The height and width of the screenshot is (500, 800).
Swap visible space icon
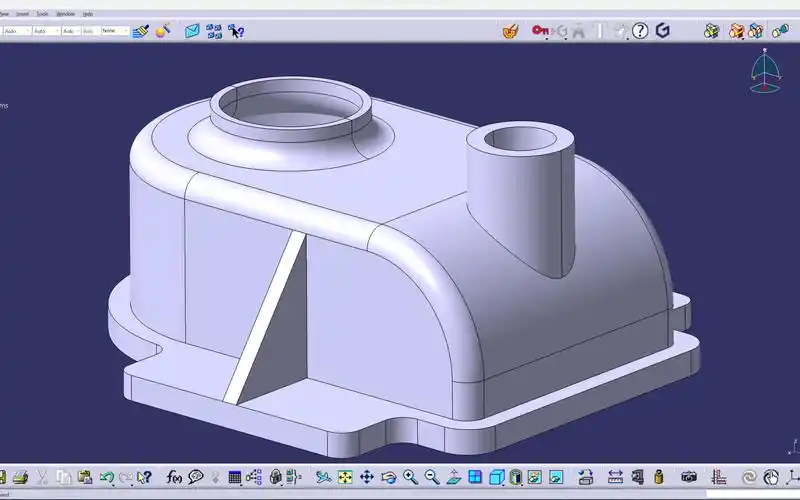tap(556, 477)
